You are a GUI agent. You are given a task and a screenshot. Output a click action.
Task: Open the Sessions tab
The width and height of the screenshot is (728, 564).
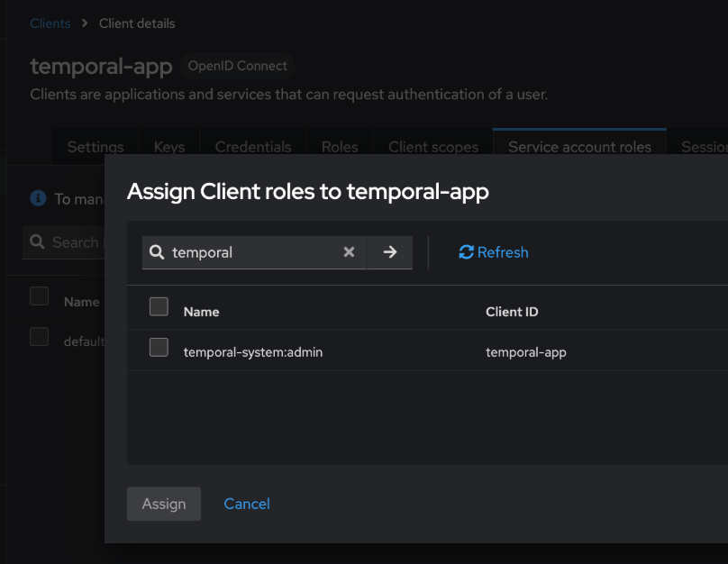tap(704, 147)
